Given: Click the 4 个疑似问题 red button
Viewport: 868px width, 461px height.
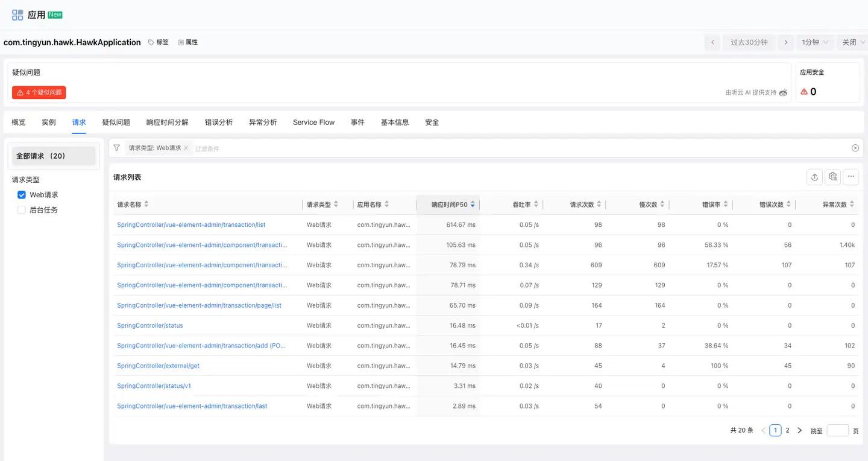Looking at the screenshot, I should [x=39, y=92].
